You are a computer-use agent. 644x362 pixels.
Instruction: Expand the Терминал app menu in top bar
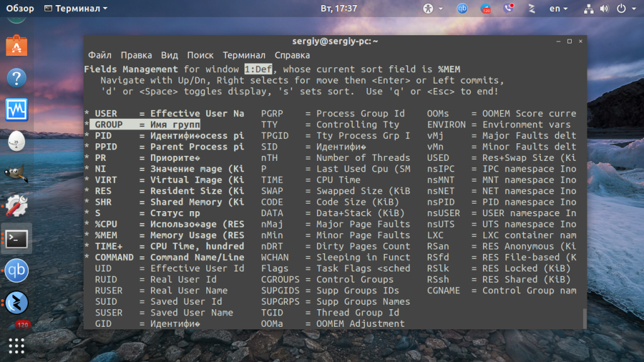[x=76, y=8]
